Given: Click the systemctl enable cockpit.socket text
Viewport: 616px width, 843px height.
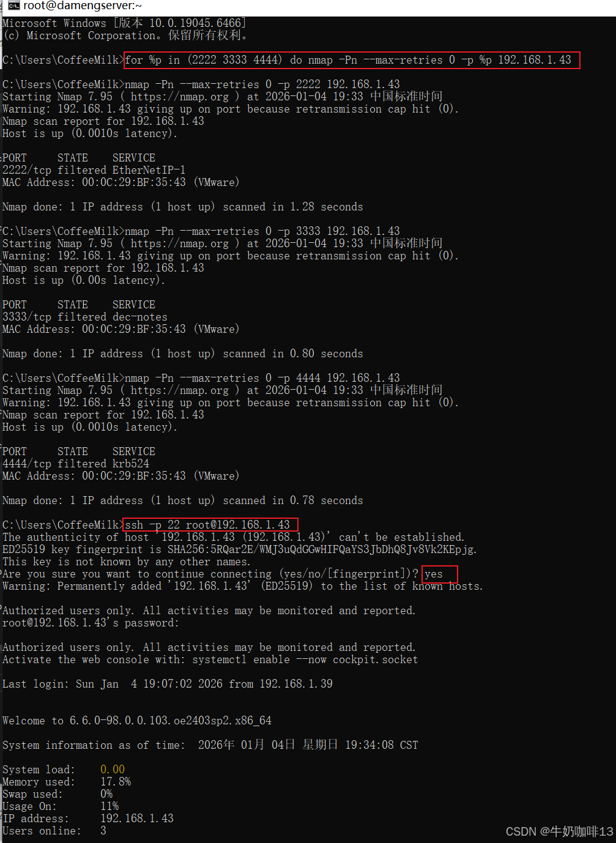Looking at the screenshot, I should (305, 659).
